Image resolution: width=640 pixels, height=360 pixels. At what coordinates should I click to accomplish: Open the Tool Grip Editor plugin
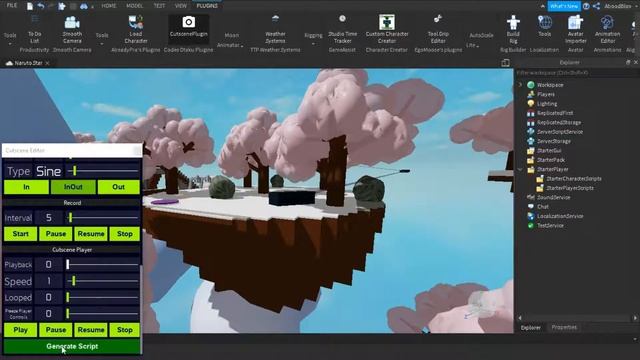[x=438, y=30]
